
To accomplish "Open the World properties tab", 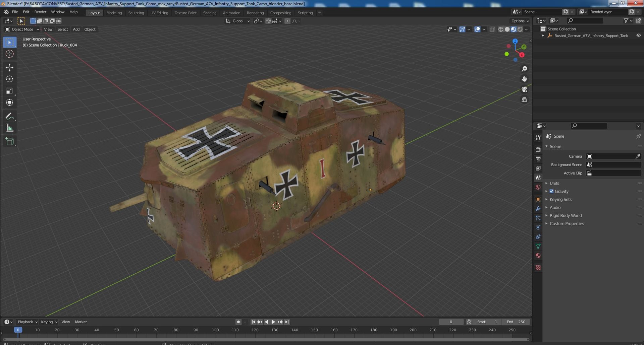I will [538, 187].
